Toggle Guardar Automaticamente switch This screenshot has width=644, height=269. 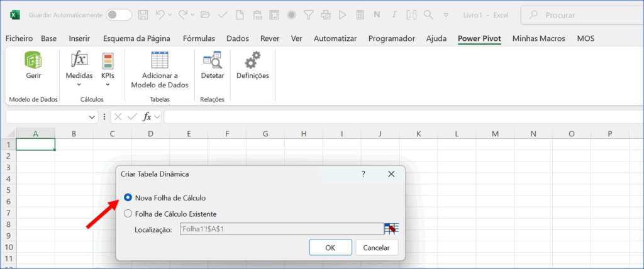tap(119, 14)
